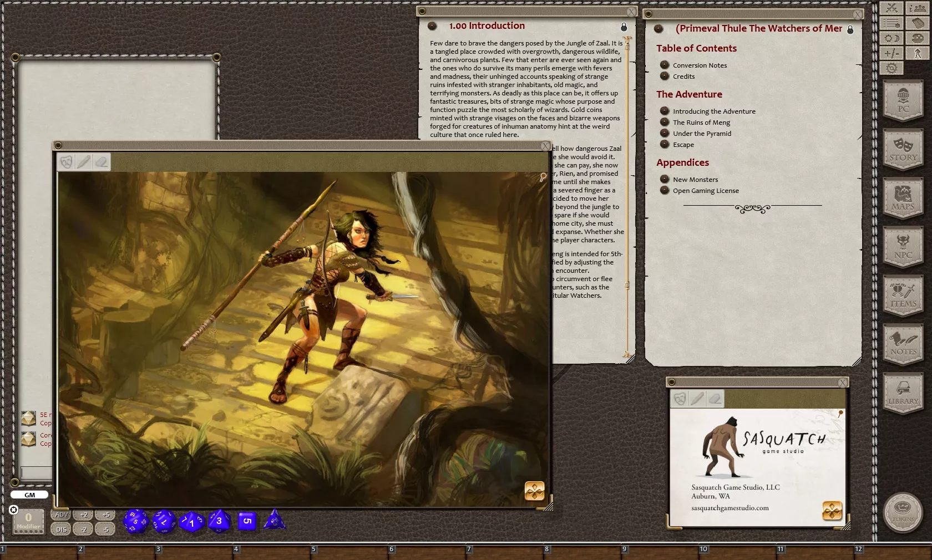The image size is (932, 560).
Task: Click the magnifier icon on warrior image
Action: pos(543,177)
